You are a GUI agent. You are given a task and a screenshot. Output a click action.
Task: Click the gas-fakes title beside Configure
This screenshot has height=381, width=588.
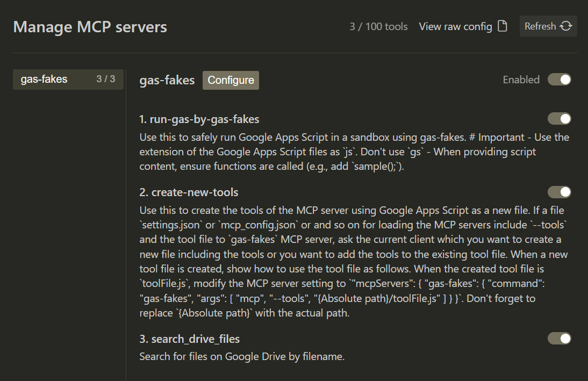pyautogui.click(x=167, y=80)
